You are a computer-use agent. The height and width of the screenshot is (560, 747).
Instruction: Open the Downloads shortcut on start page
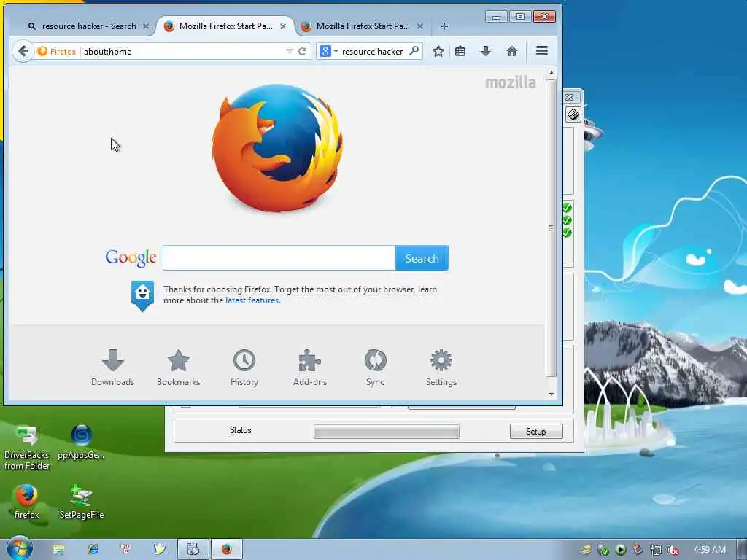(113, 367)
